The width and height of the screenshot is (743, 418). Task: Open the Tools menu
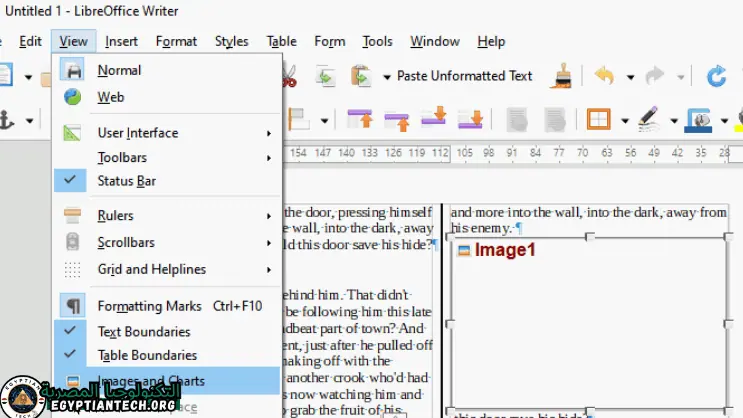click(x=377, y=42)
